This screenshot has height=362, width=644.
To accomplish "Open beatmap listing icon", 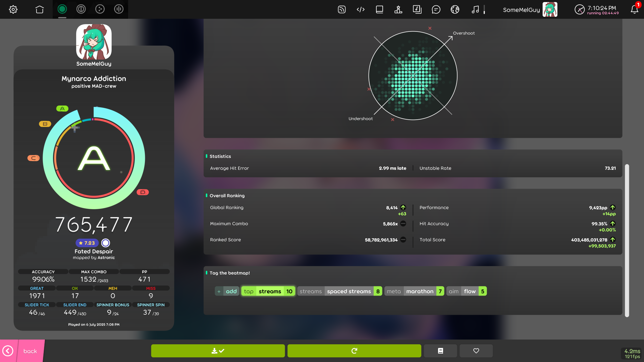I will (417, 9).
